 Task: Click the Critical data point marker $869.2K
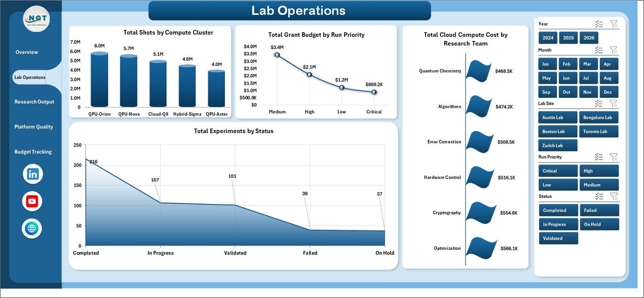pos(374,92)
